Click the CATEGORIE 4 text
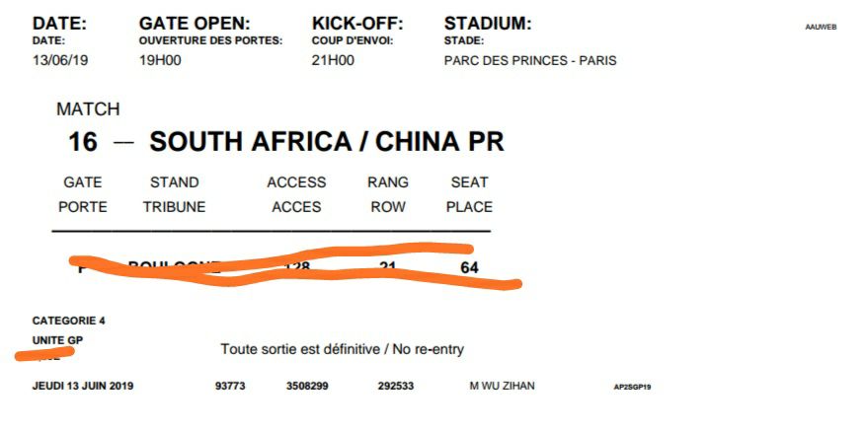 point(68,321)
